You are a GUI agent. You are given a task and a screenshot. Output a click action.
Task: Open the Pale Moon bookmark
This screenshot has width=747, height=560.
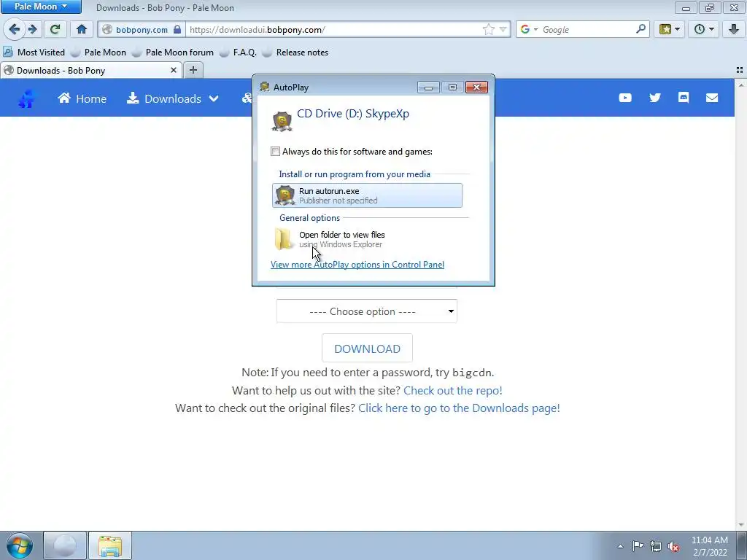coord(98,52)
